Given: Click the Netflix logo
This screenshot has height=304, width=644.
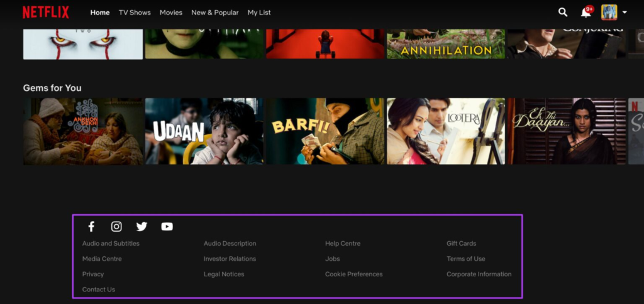Looking at the screenshot, I should pyautogui.click(x=45, y=13).
